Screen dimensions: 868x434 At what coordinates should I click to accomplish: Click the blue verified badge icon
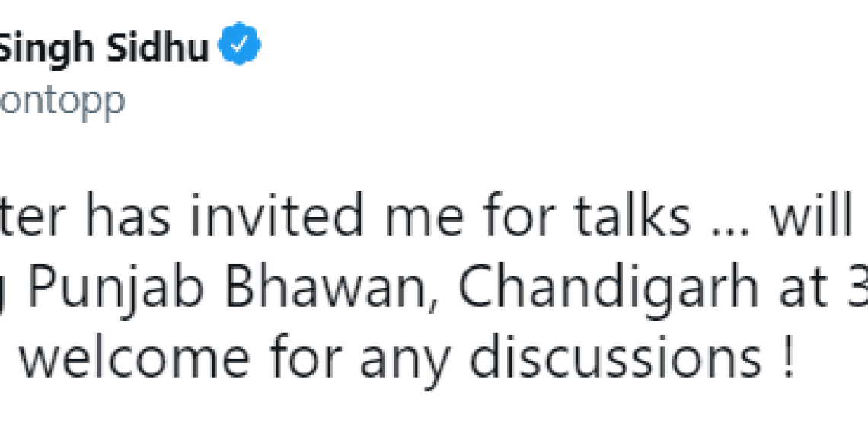pos(239,43)
